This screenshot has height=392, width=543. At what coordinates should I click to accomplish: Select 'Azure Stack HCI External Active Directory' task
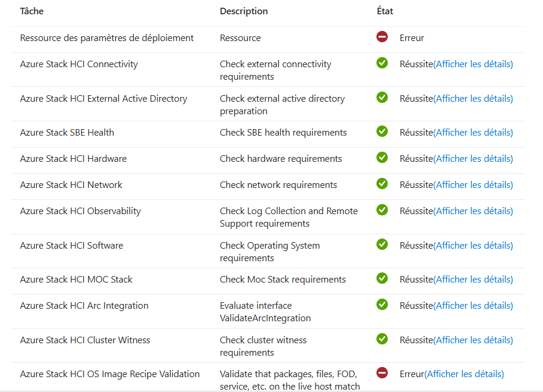(x=103, y=99)
